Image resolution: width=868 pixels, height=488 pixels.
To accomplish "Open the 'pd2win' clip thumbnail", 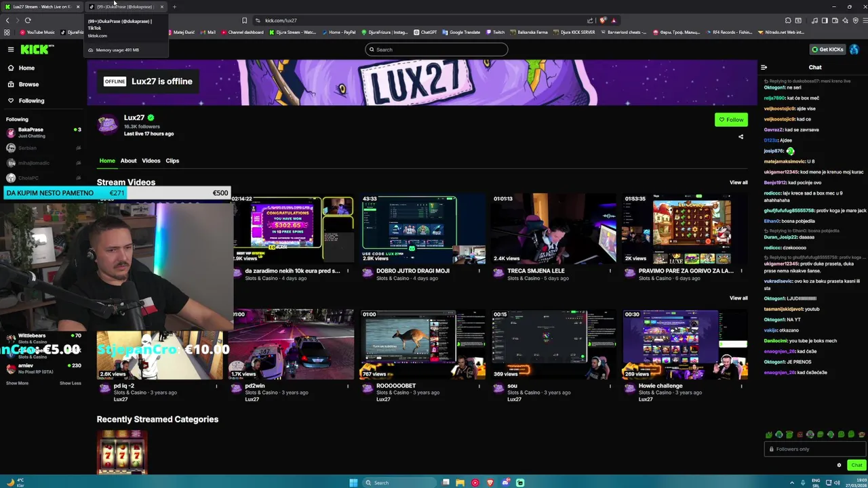I will pos(293,344).
